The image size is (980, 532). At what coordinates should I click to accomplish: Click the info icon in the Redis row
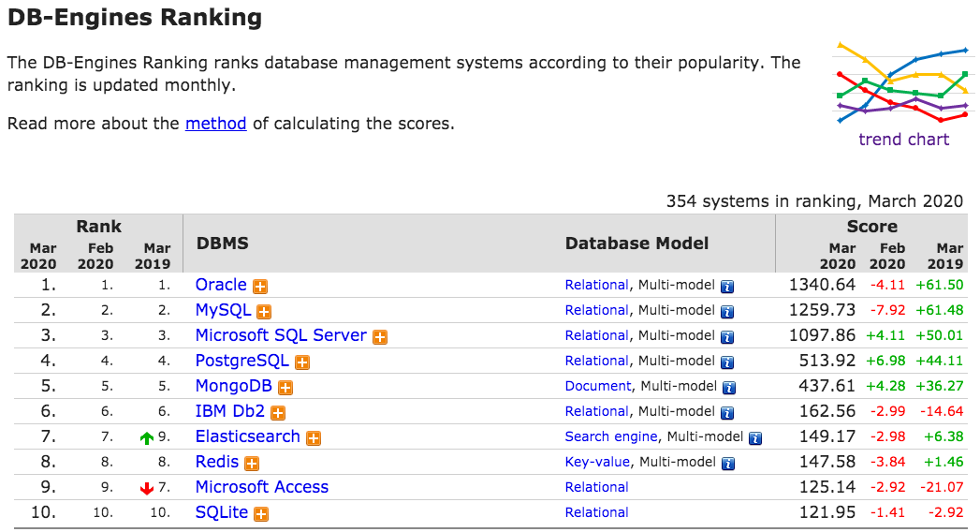coord(727,464)
